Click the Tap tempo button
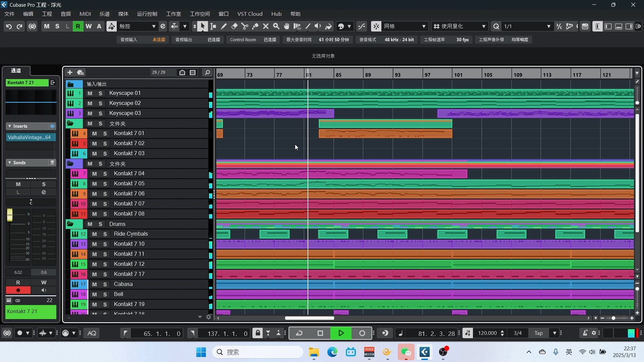Screen dimensions: 644x362 coord(538,333)
